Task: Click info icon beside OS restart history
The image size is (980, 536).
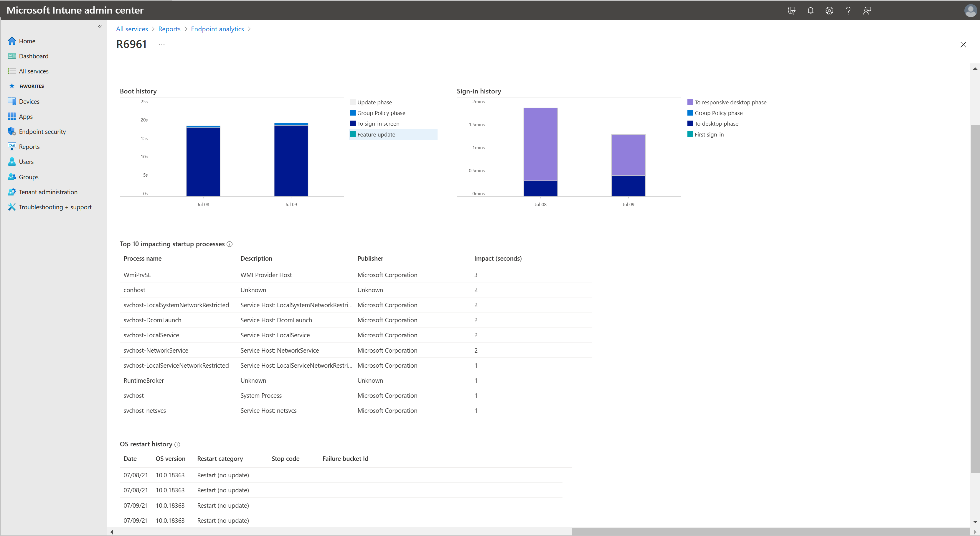Action: (x=177, y=444)
